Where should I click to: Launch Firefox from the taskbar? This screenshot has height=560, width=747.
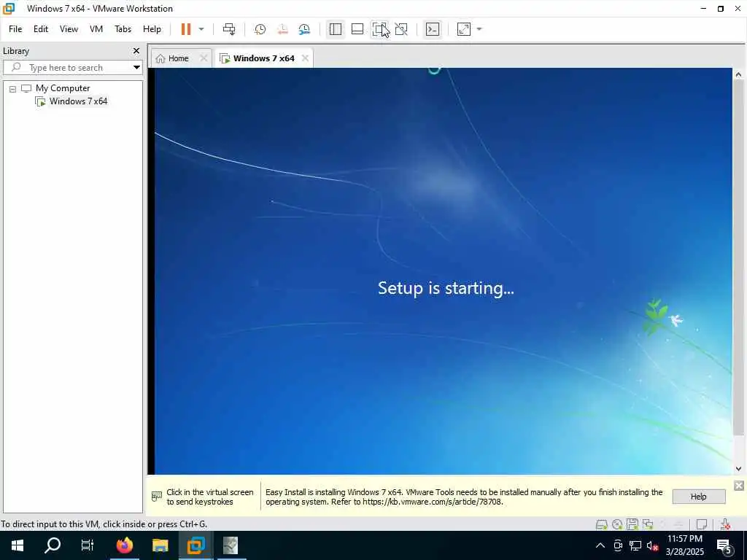(124, 545)
